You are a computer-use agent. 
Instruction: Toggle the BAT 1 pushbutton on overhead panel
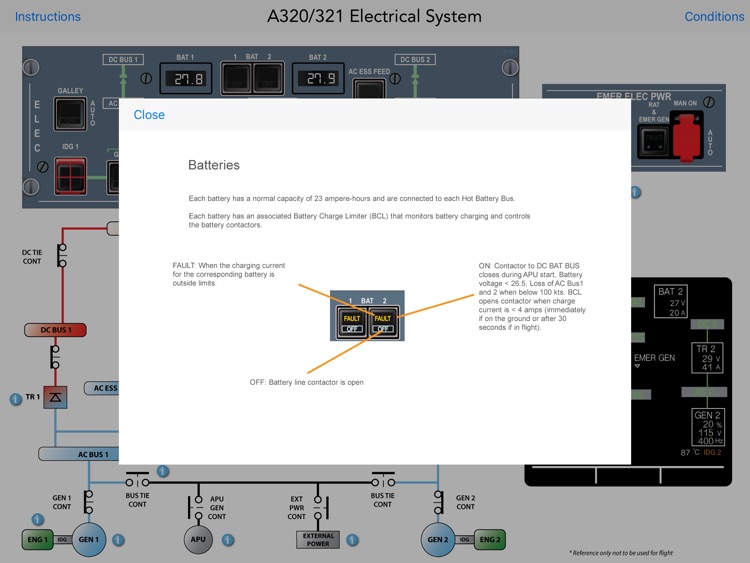(236, 77)
